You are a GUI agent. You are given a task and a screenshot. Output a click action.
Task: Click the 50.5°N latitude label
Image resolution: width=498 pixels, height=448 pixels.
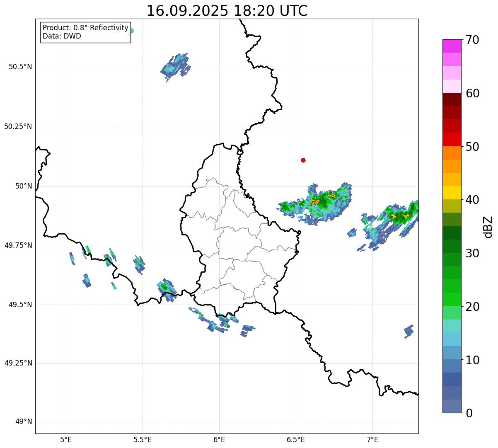click(x=20, y=67)
